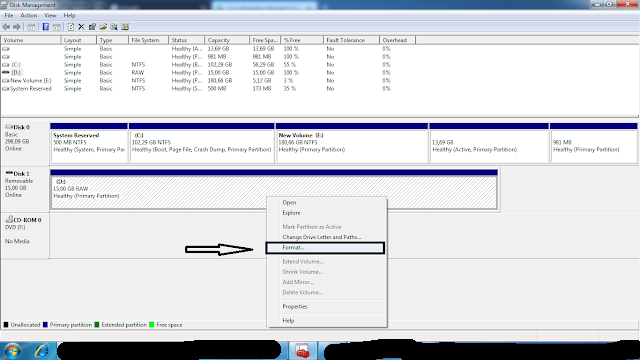Click the show/hide action pane icon

pyautogui.click(x=57, y=27)
